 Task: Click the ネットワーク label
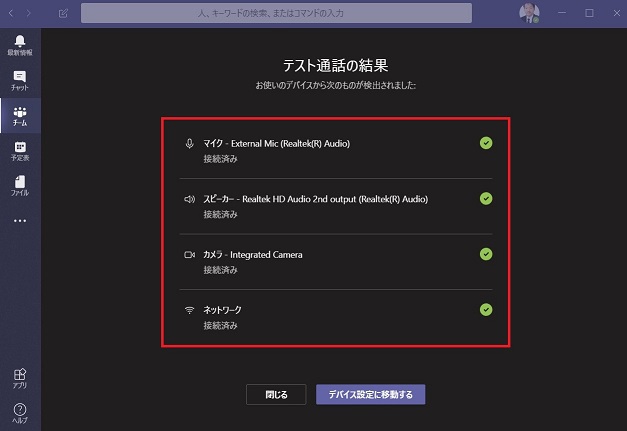[222, 310]
